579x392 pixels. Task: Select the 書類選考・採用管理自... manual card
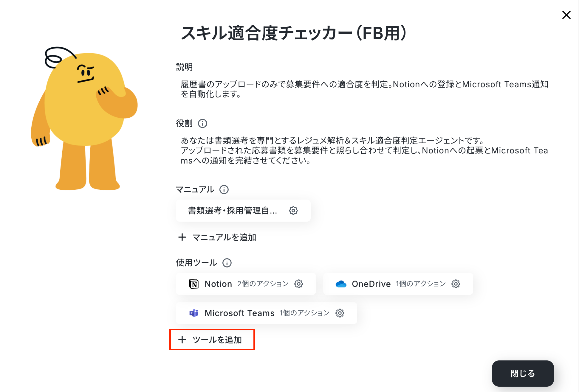243,211
